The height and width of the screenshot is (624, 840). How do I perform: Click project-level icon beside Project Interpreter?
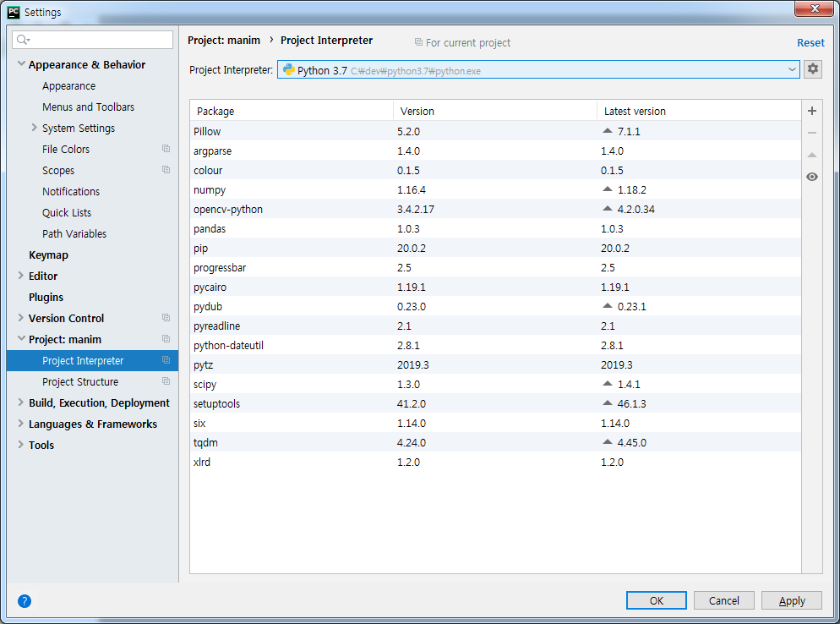(166, 359)
